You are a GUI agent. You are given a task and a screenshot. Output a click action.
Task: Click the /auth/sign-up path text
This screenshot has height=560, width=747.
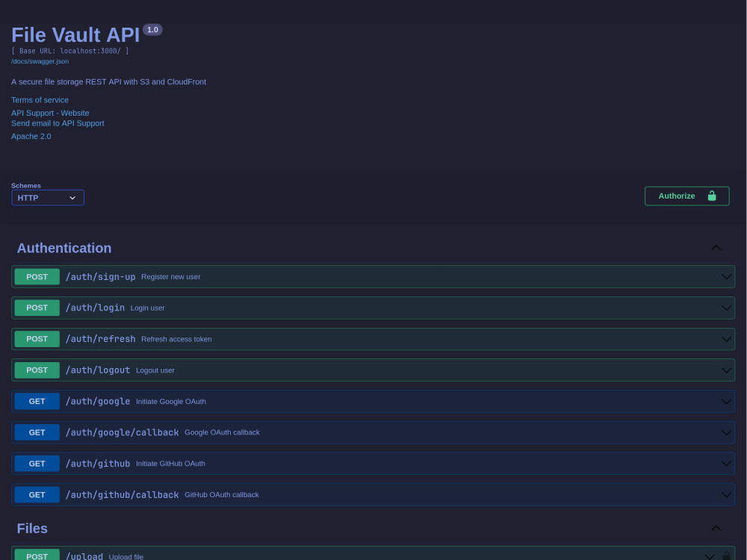tap(101, 277)
